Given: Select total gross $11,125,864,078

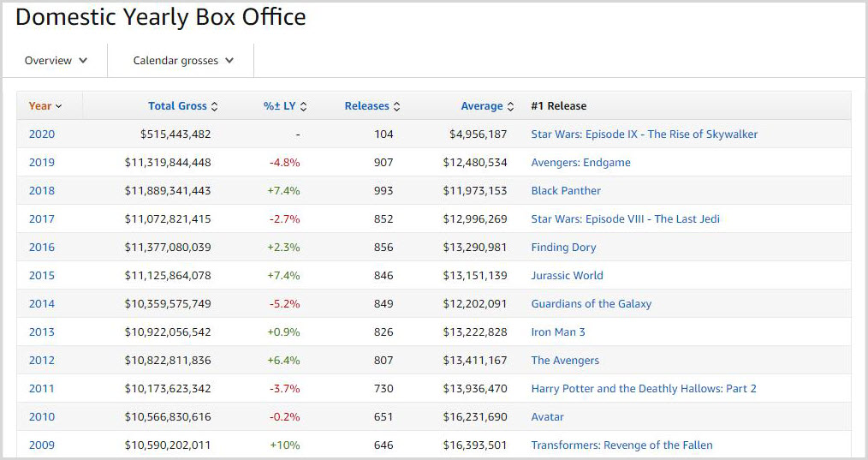Looking at the screenshot, I should pos(168,276).
